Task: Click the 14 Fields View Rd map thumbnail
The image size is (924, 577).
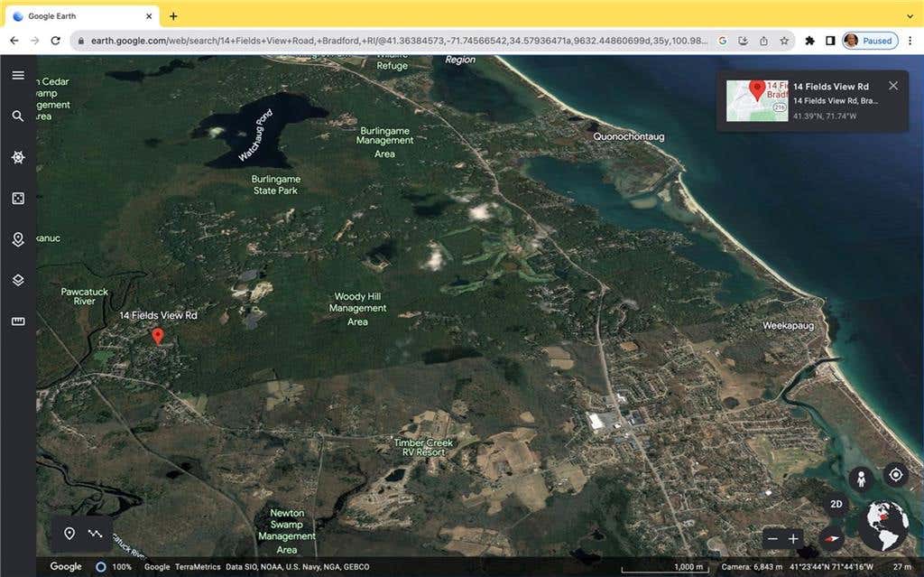Action: click(757, 101)
